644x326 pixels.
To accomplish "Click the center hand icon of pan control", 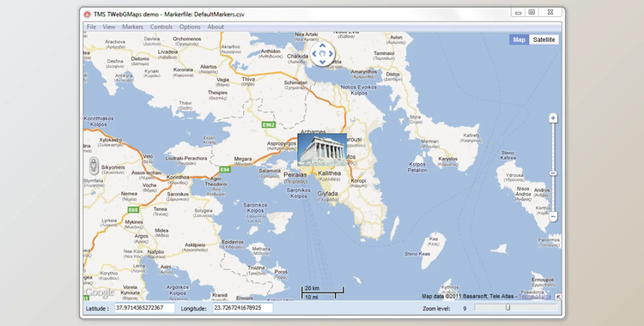I will pyautogui.click(x=322, y=54).
